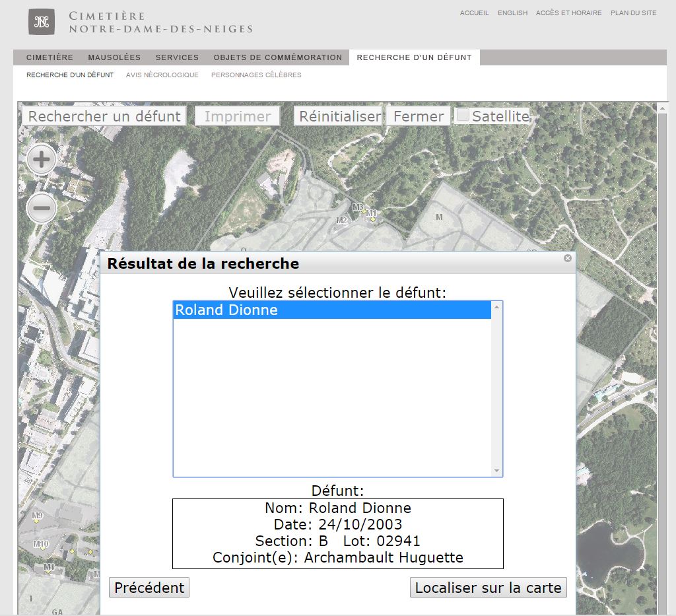The width and height of the screenshot is (676, 616).
Task: Click the results list scroll down arrow
Action: [x=496, y=471]
